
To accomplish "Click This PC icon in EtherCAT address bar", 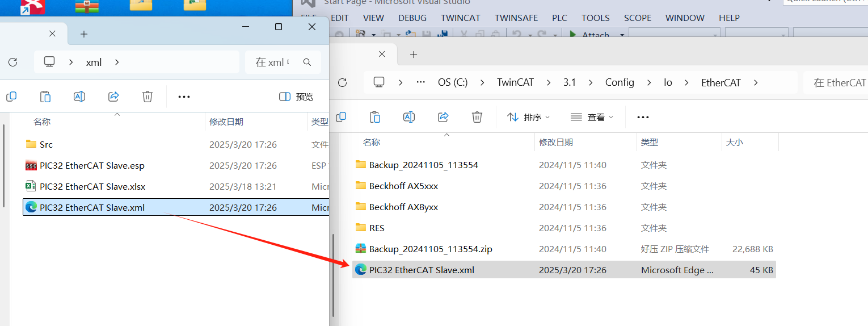I will coord(379,82).
